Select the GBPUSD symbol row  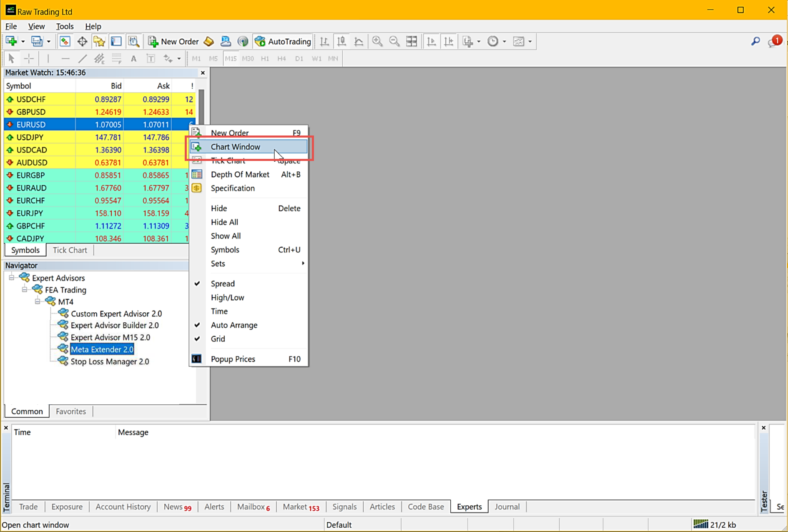(99, 112)
